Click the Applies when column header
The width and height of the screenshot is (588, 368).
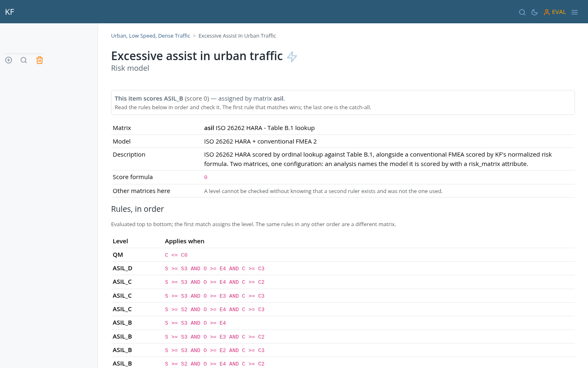(185, 241)
